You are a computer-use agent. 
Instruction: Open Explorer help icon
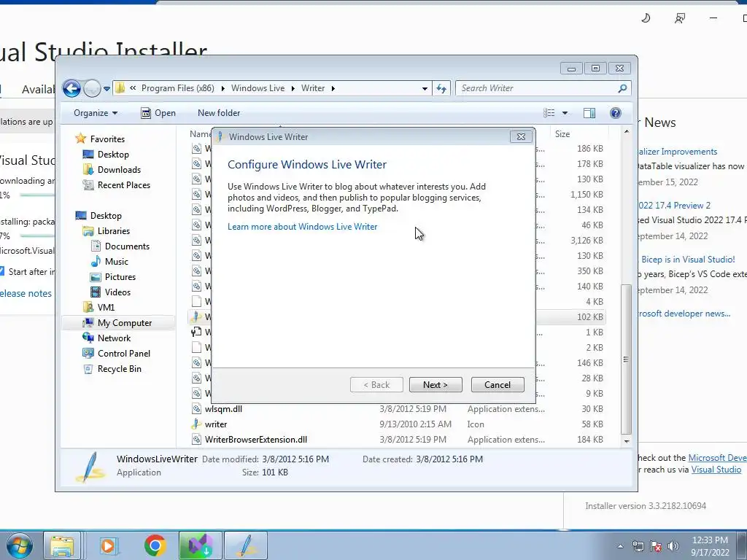[x=615, y=113]
